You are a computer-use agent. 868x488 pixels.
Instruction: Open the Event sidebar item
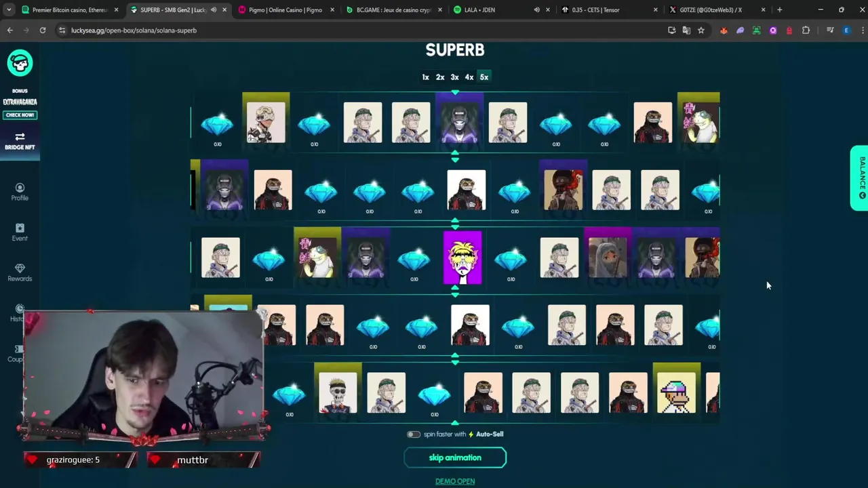(20, 232)
